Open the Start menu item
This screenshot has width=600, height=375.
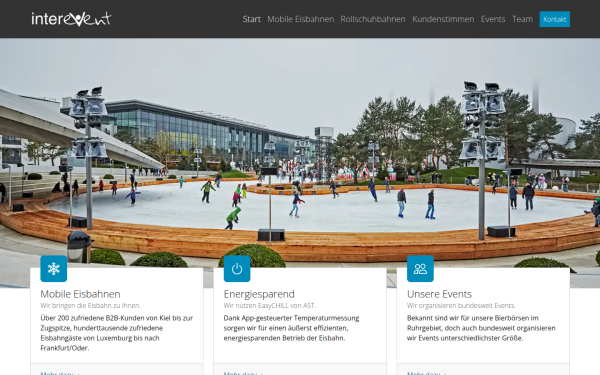point(251,19)
